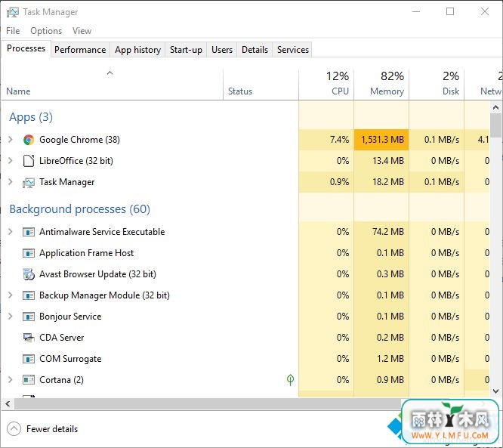Sort by the Disk column header
The width and height of the screenshot is (503, 448).
pos(437,84)
